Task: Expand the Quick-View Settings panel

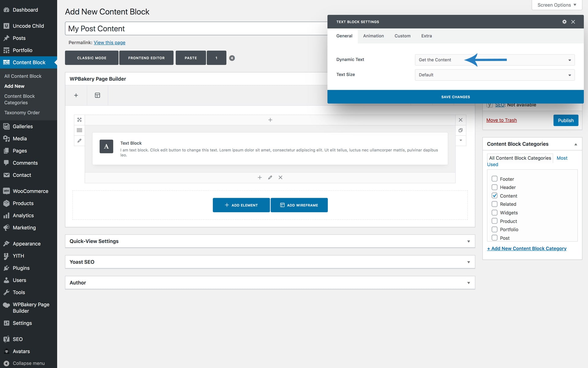Action: [x=269, y=241]
